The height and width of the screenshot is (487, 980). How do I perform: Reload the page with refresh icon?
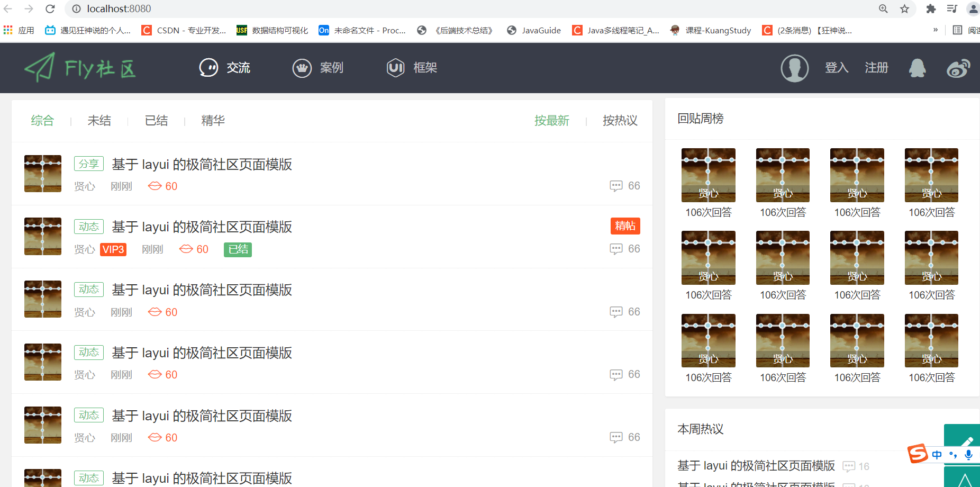[x=50, y=8]
